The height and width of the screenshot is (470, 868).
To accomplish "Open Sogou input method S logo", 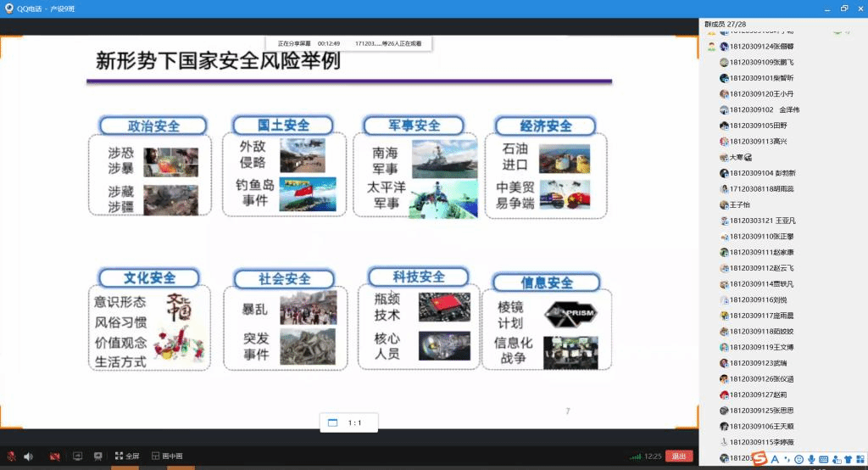I will [760, 459].
